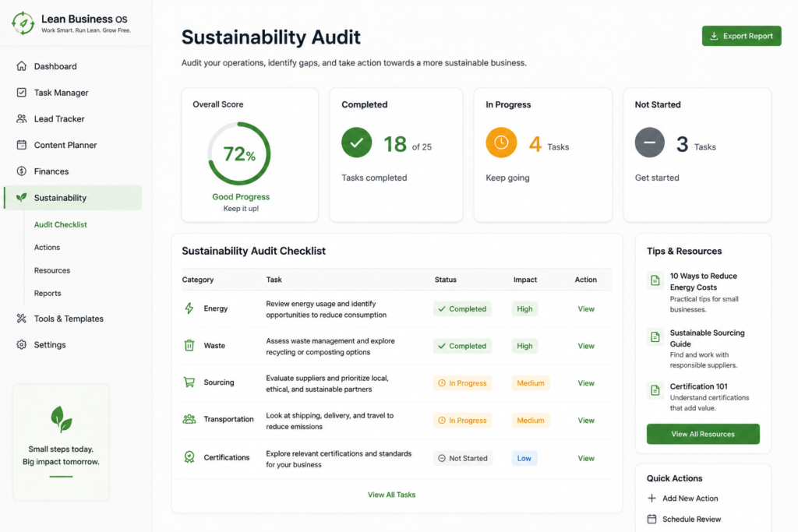The height and width of the screenshot is (532, 798).
Task: Open the Reports sub-item under Sustainability
Action: (48, 293)
